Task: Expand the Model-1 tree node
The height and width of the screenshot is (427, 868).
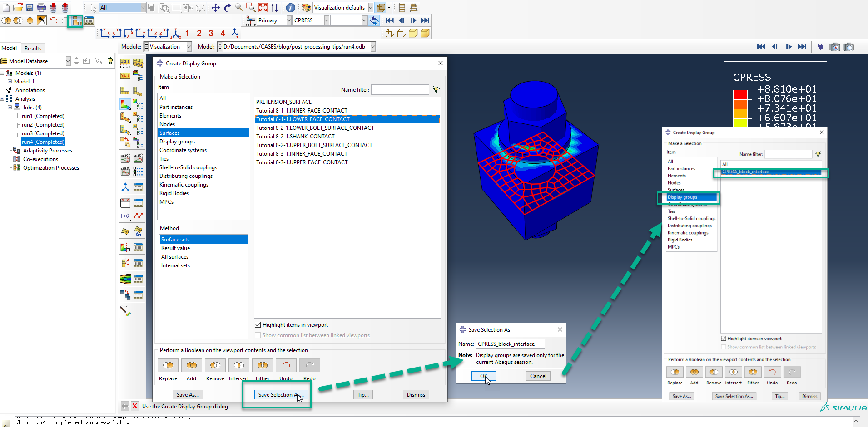Action: coord(10,82)
